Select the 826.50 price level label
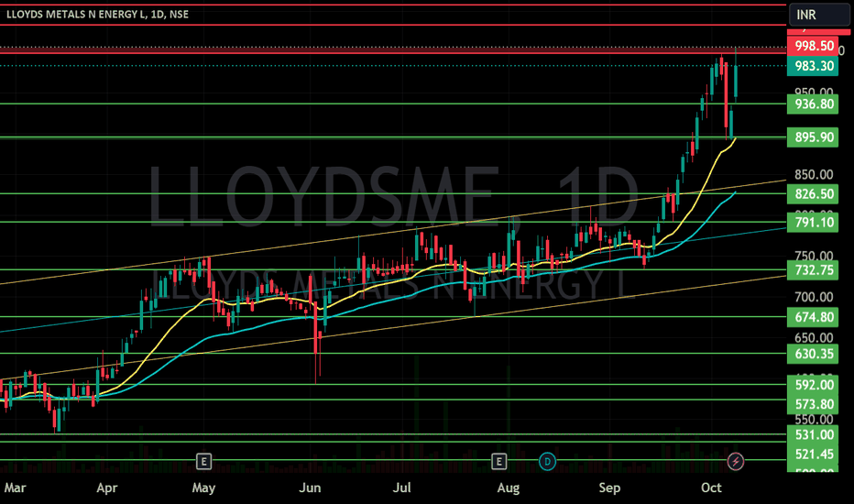The image size is (854, 504). (813, 194)
